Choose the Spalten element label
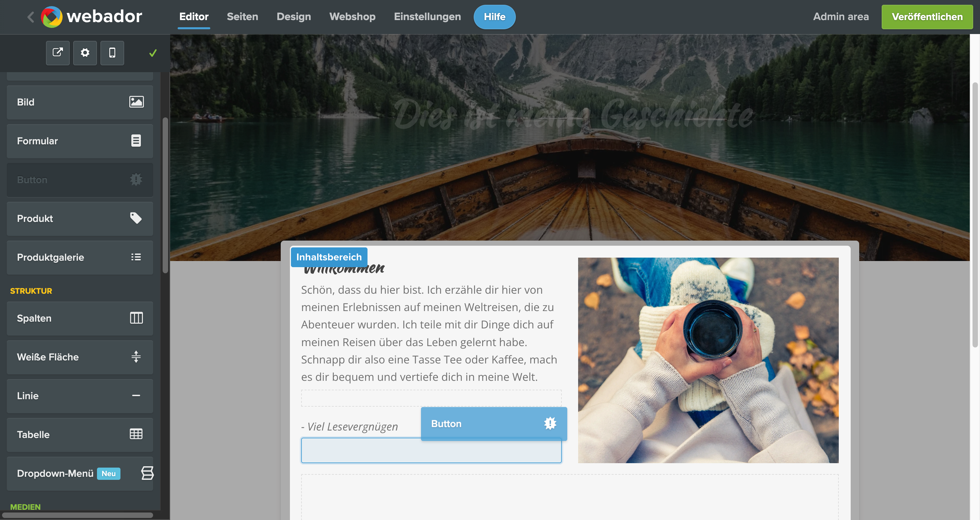This screenshot has width=980, height=520. (34, 318)
